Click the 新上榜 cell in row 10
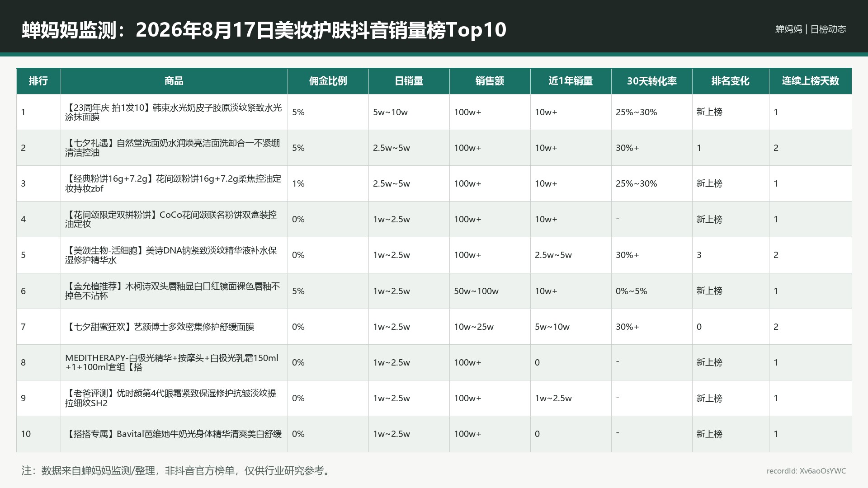 click(x=731, y=434)
